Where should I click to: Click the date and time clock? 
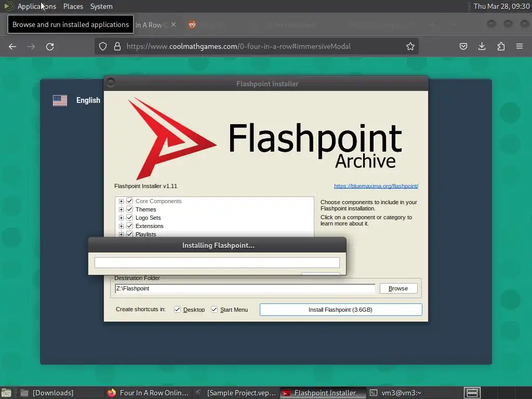click(501, 6)
